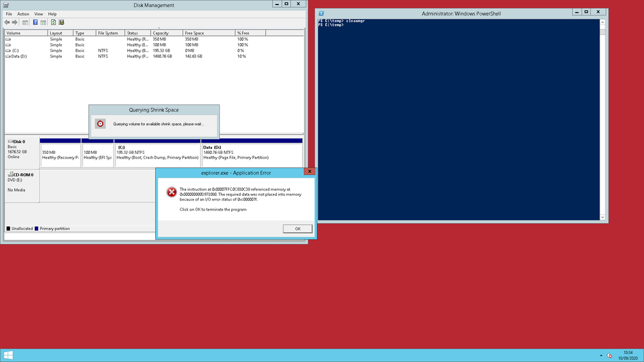This screenshot has width=644, height=362.
Task: Sort by the File System column header
Action: 111,33
